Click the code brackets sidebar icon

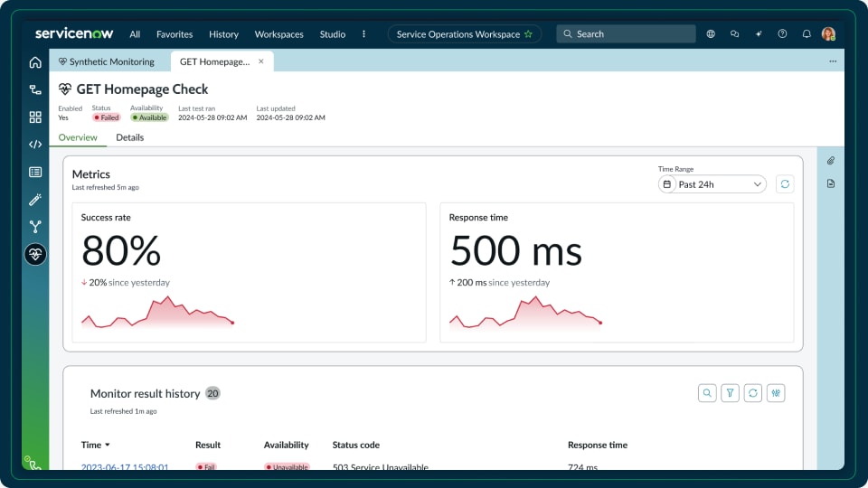click(35, 144)
